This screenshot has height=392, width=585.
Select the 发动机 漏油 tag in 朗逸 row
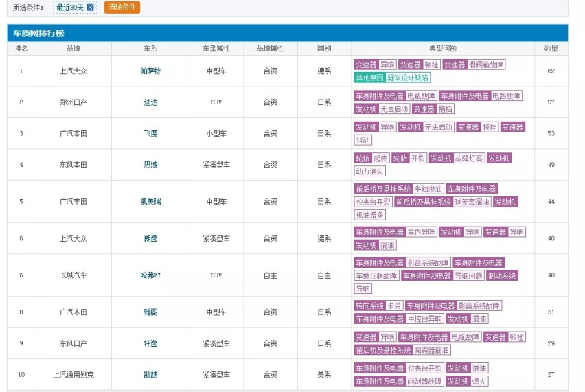click(x=375, y=245)
